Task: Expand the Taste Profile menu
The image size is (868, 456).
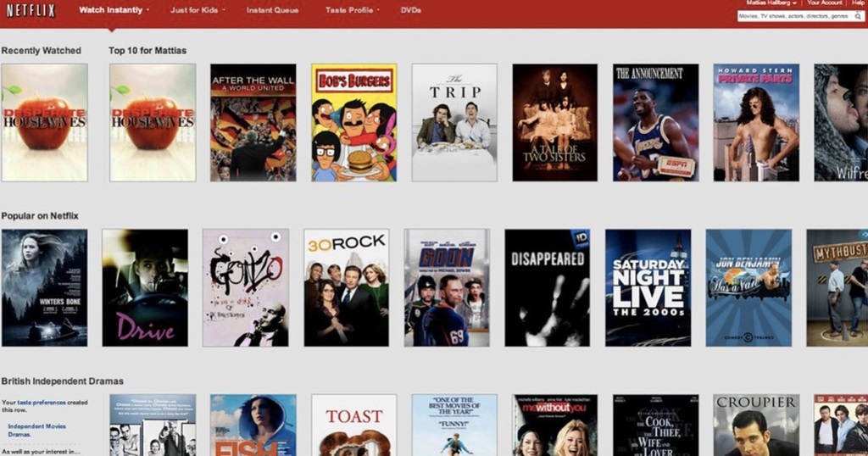Action: coord(352,10)
